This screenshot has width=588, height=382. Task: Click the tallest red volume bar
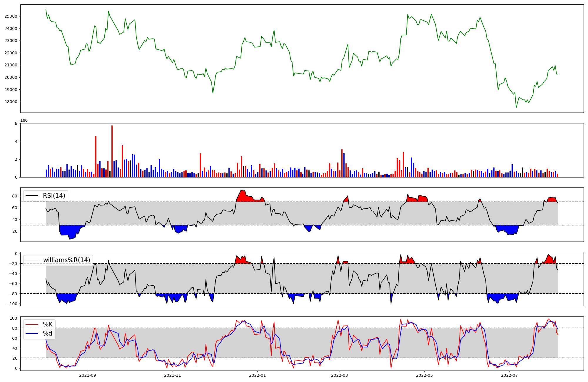click(x=112, y=151)
